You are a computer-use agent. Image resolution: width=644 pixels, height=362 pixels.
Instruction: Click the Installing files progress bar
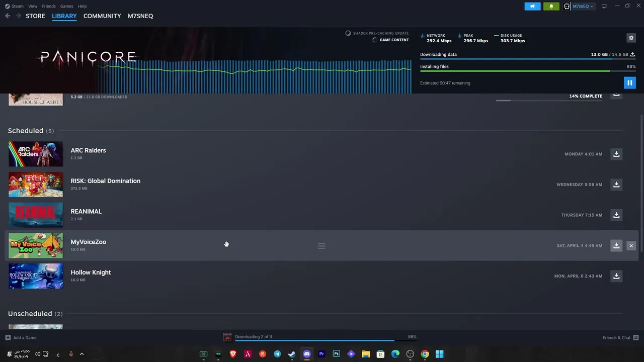click(x=528, y=71)
